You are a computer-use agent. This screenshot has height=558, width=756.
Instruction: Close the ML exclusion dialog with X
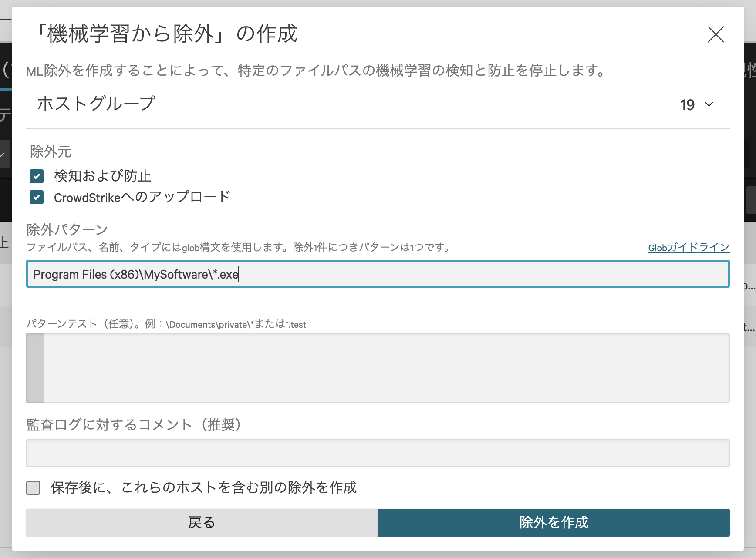coord(715,34)
